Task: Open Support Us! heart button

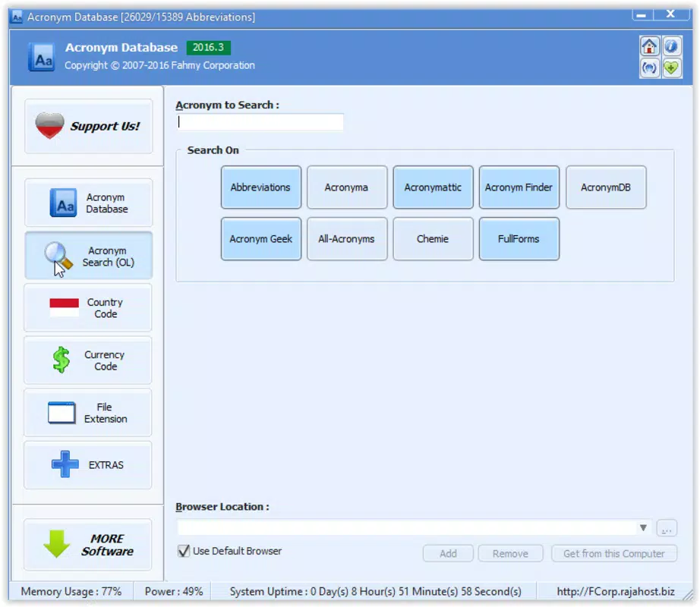Action: pos(88,126)
